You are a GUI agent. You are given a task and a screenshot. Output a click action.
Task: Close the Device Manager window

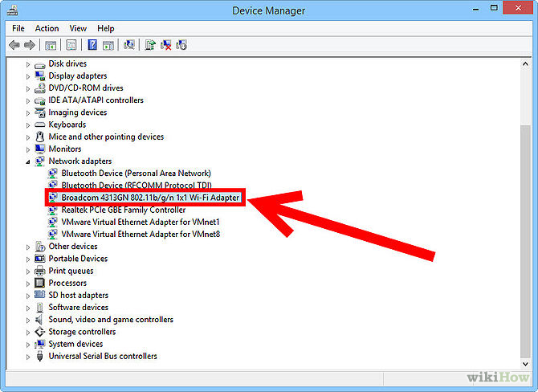click(x=518, y=8)
